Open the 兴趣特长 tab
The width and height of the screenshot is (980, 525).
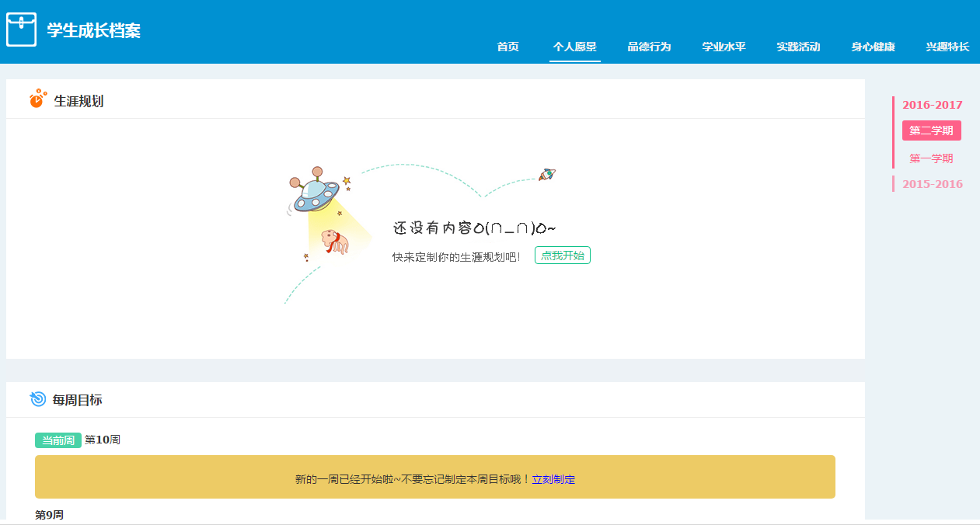coord(948,47)
